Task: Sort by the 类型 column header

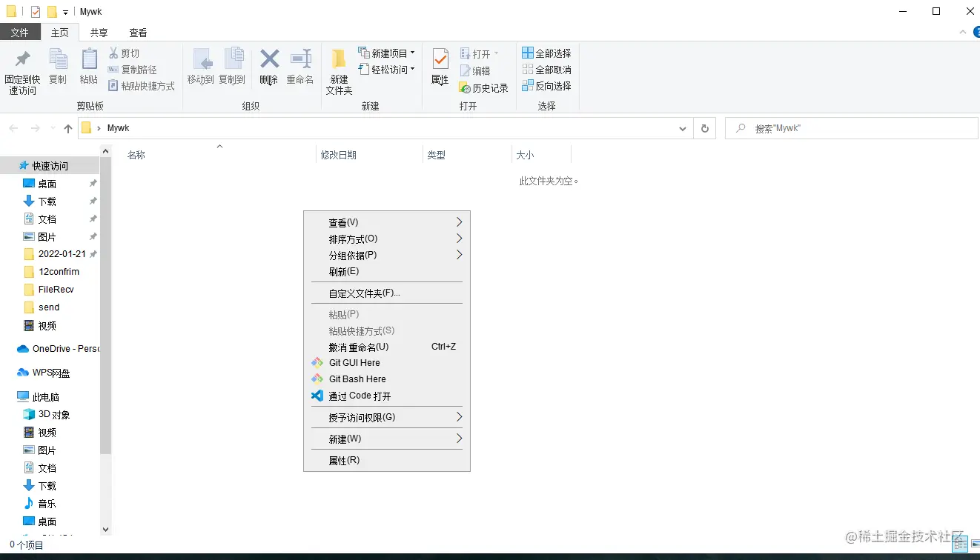Action: 436,155
